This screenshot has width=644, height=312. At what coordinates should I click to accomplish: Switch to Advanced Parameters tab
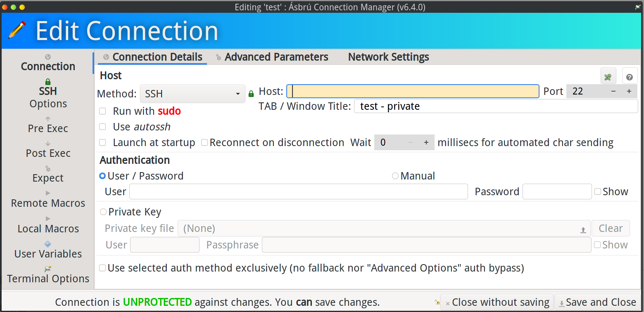[276, 57]
